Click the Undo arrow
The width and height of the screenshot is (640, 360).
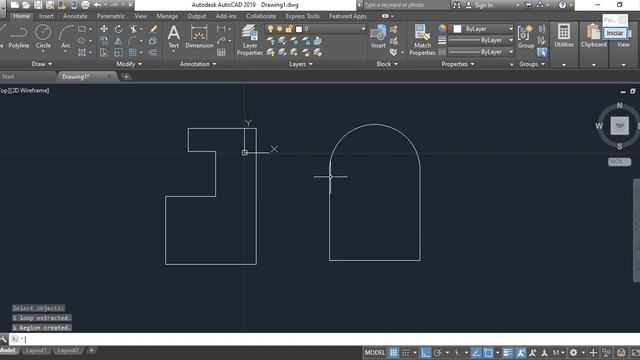click(x=97, y=5)
